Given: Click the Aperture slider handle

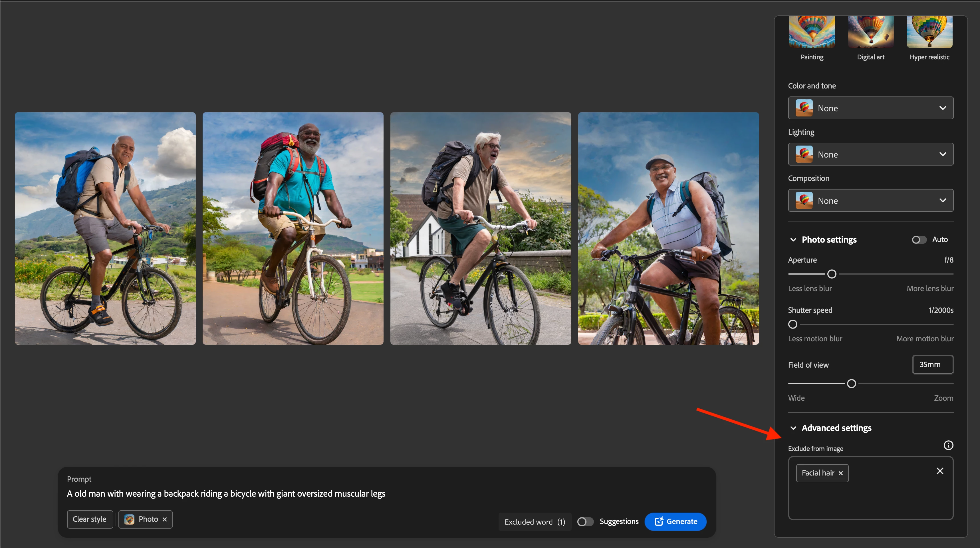Looking at the screenshot, I should [832, 274].
